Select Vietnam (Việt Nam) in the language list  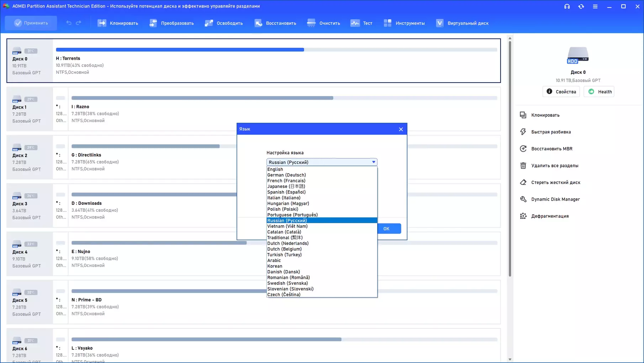pos(322,226)
